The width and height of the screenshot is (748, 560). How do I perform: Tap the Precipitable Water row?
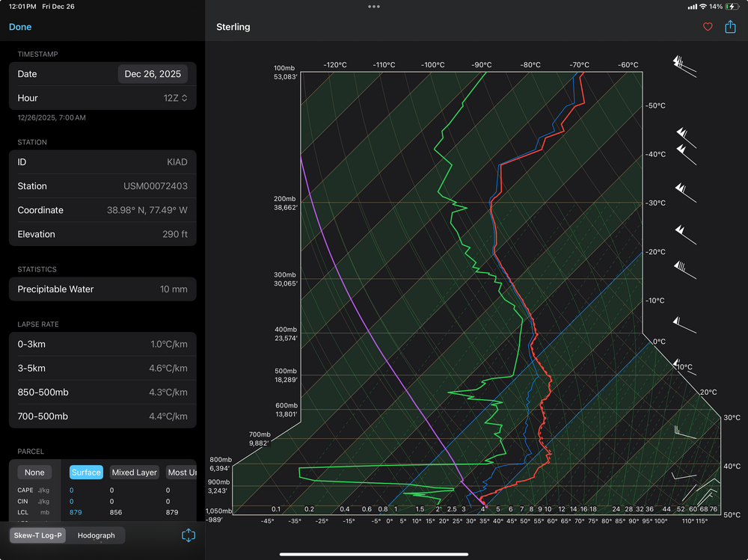(x=102, y=289)
